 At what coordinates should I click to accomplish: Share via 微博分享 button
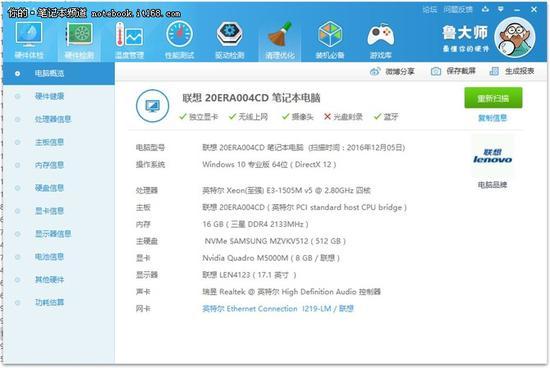click(x=392, y=71)
